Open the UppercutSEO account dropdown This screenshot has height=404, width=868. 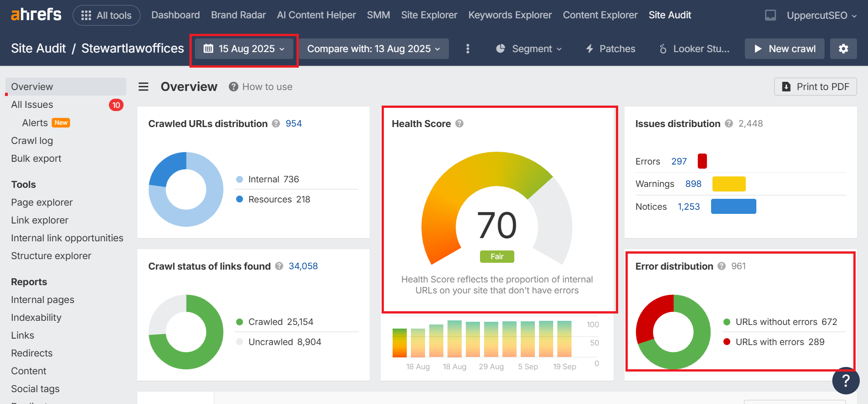pos(822,16)
